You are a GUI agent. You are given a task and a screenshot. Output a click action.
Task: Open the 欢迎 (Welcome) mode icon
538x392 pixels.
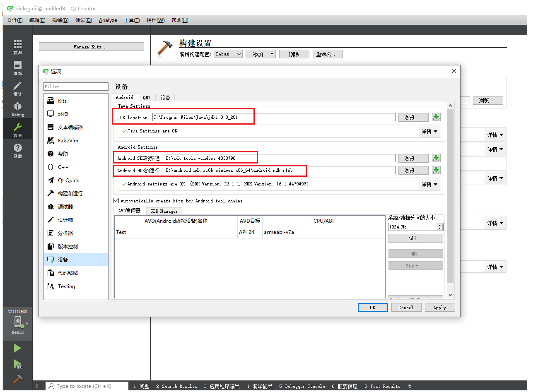point(17,47)
